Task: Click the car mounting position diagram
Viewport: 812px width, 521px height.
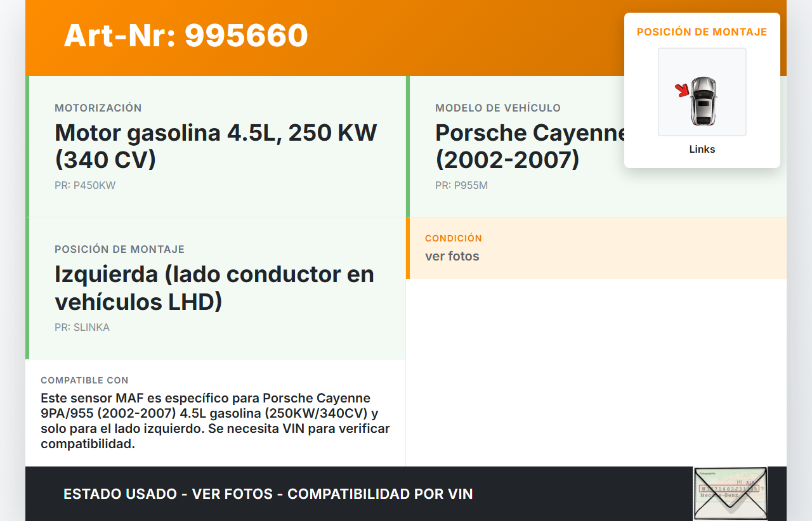Action: coord(702,92)
